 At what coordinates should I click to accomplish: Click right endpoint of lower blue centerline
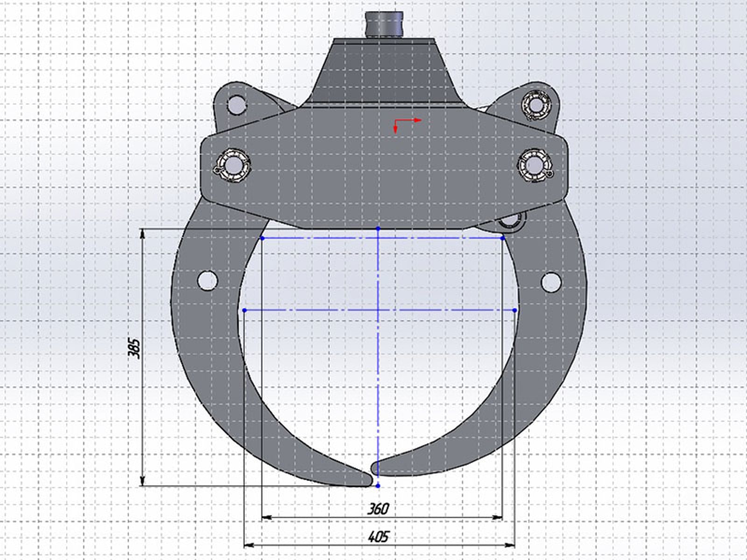(x=515, y=310)
